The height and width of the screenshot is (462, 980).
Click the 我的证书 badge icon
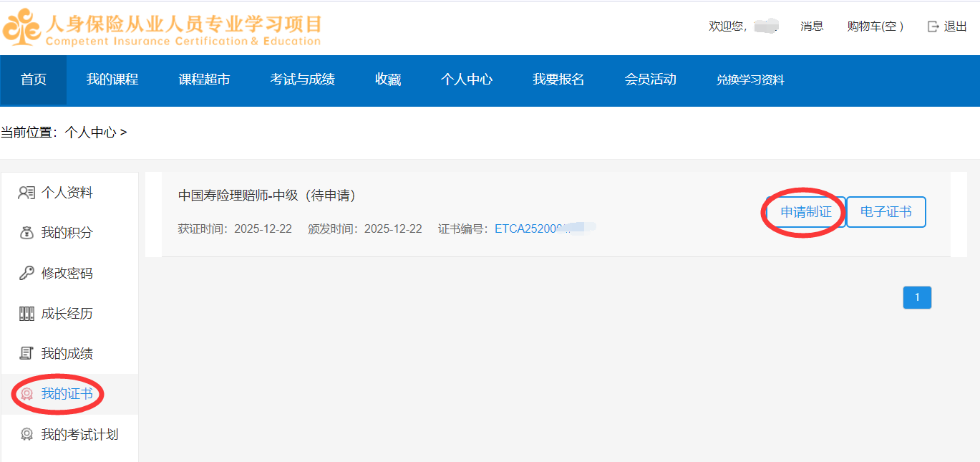coord(26,394)
